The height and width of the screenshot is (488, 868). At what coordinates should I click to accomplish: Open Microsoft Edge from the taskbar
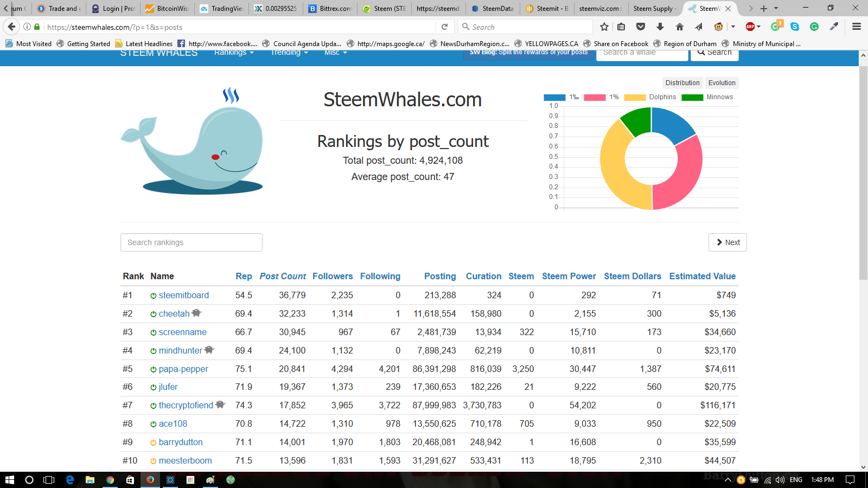pos(69,480)
